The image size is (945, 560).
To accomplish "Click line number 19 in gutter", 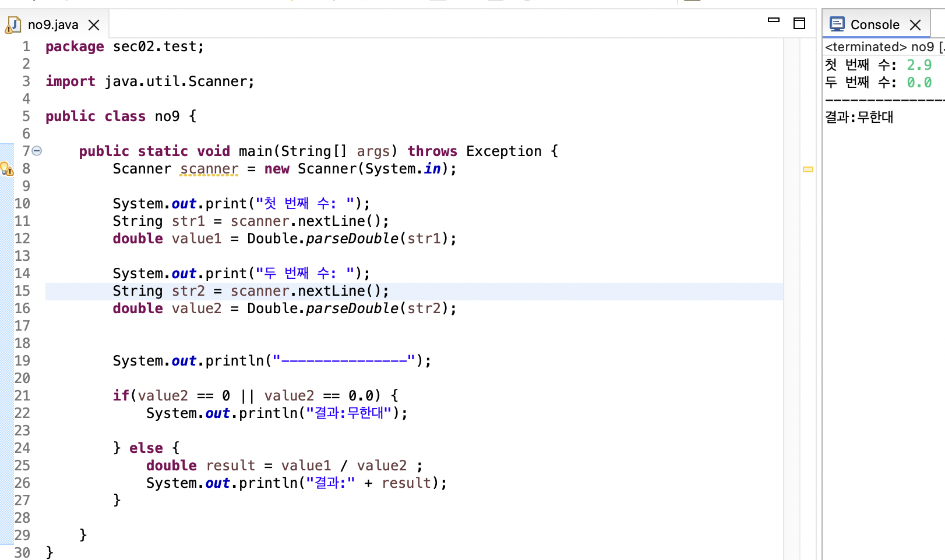I will click(x=22, y=361).
